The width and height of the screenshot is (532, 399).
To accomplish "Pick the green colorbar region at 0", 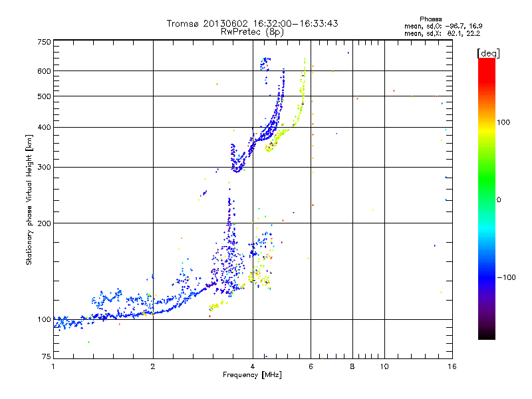I will [x=486, y=199].
